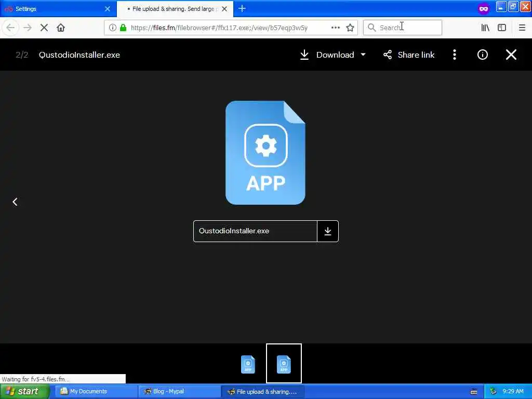The width and height of the screenshot is (532, 399).
Task: Select the highlighted second file thumbnail
Action: 284,364
